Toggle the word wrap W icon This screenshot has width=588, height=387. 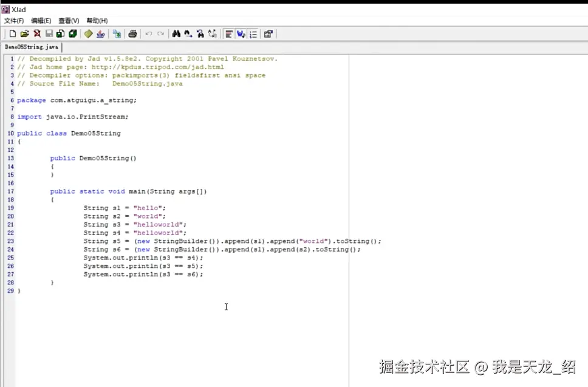(x=241, y=34)
